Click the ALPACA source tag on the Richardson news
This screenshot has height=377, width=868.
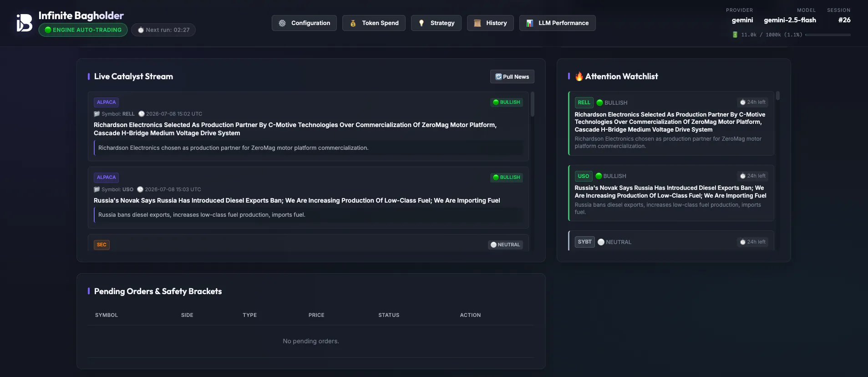(x=106, y=102)
